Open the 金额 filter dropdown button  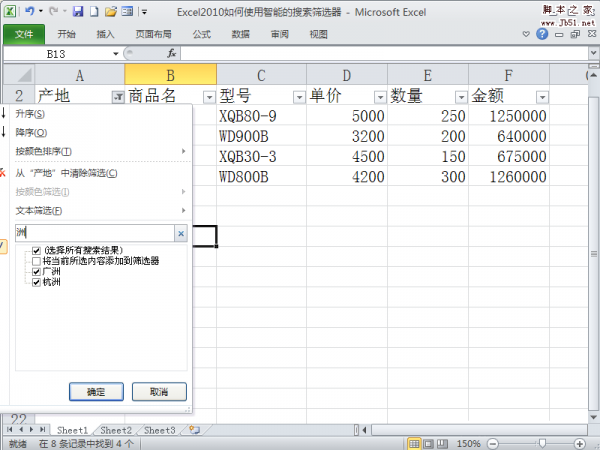pos(542,97)
